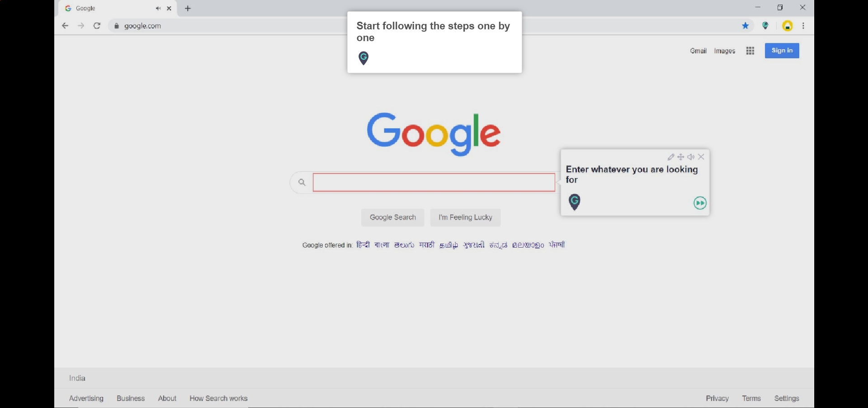Switch Google to Marathi (मराठी)

(x=427, y=245)
